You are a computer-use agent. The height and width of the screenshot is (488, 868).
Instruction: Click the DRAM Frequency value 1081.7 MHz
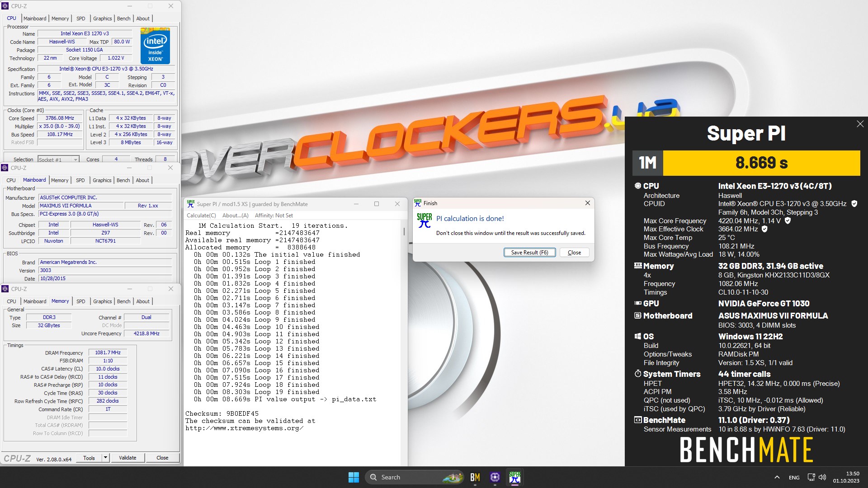(108, 352)
